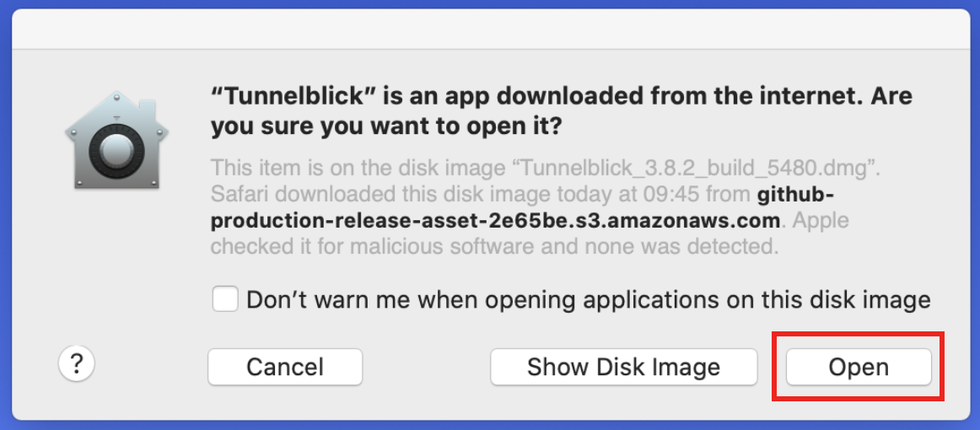Screen dimensions: 980x430
Task: Click the combination dial inside the Gatekeeper icon
Action: (x=116, y=152)
